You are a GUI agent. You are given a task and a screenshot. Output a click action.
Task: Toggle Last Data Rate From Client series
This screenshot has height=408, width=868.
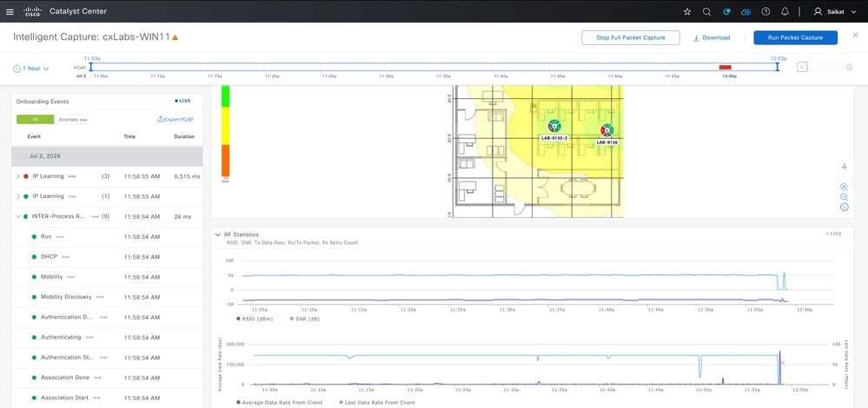376,403
